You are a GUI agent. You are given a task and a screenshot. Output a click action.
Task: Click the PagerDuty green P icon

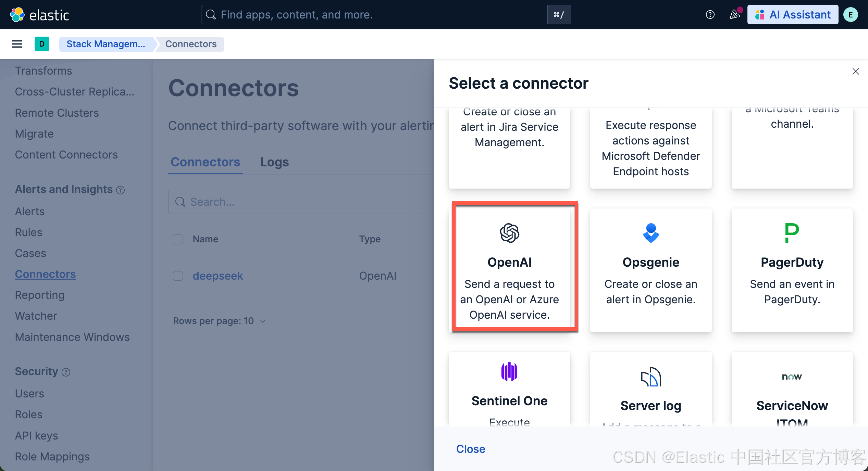(792, 233)
